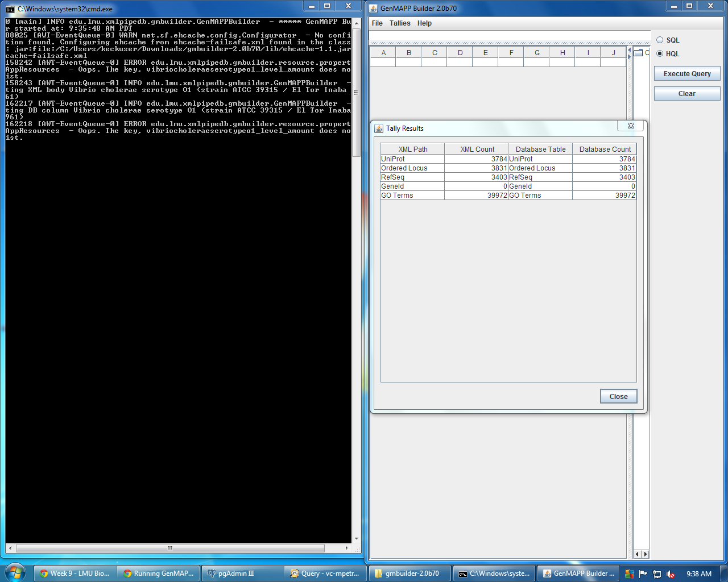Click the Database Count column header
Screen dimensions: 728x582
click(605, 149)
